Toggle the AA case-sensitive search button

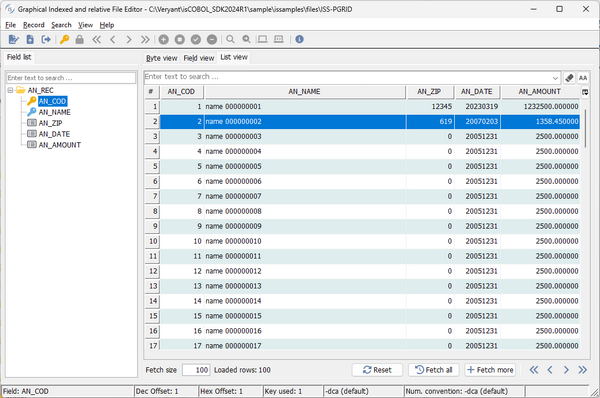click(x=583, y=78)
